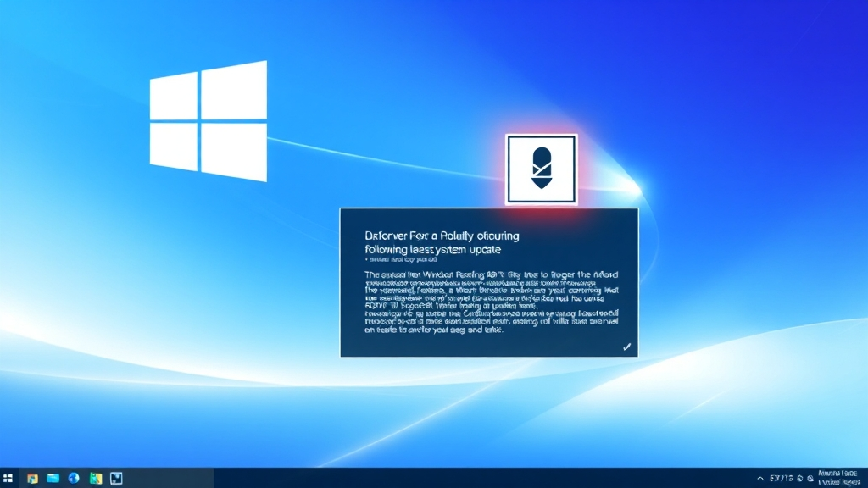Click the notification body paragraph
The image size is (868, 488).
tap(492, 302)
